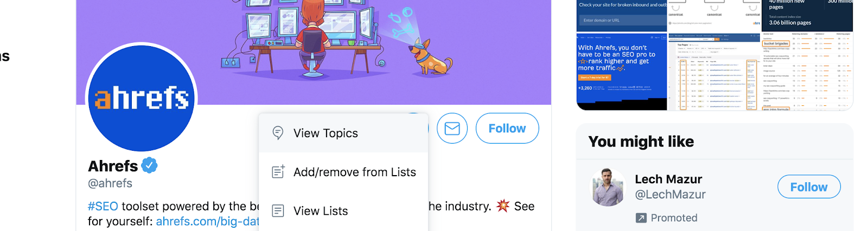Image resolution: width=868 pixels, height=231 pixels.
Task: Click the View Topics speech bubble icon
Action: [x=278, y=133]
